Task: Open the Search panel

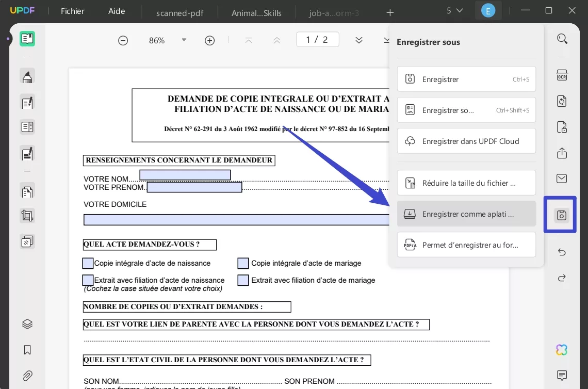Action: [x=562, y=38]
